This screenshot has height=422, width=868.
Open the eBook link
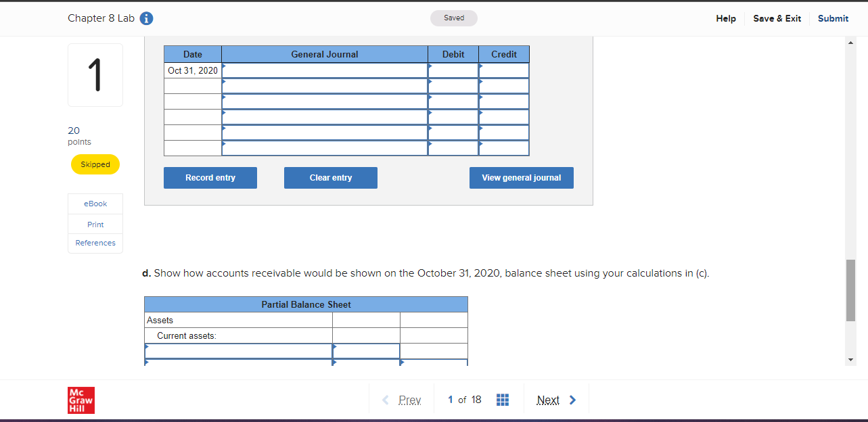(x=95, y=203)
